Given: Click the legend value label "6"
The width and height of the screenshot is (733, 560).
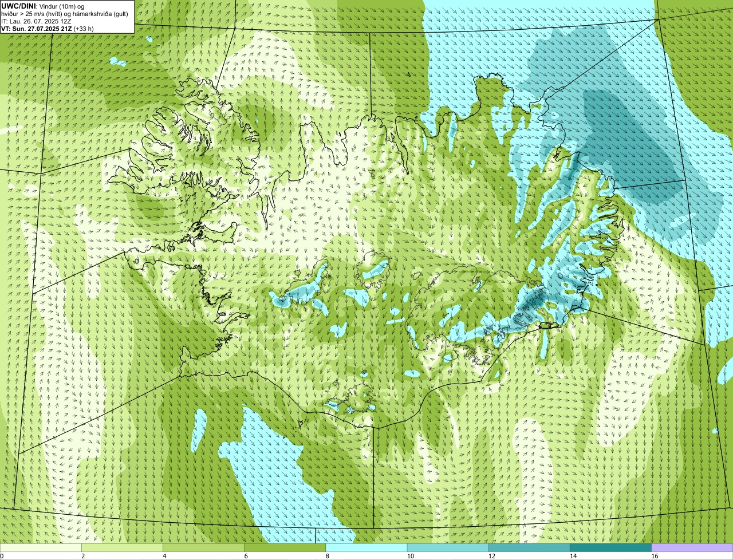Looking at the screenshot, I should click(x=246, y=556).
